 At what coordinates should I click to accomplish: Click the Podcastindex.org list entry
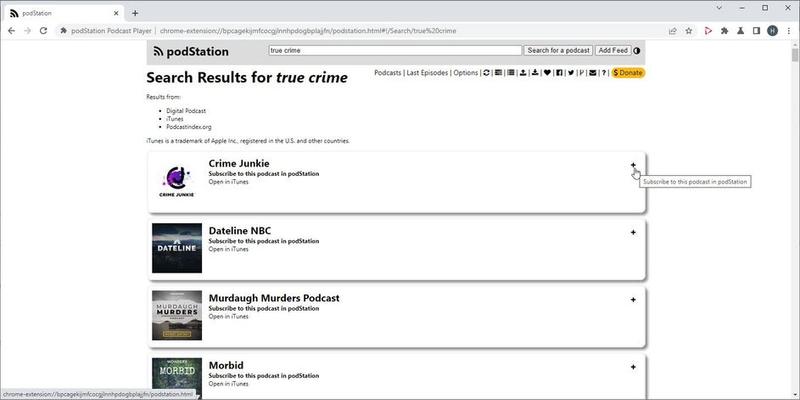click(189, 127)
